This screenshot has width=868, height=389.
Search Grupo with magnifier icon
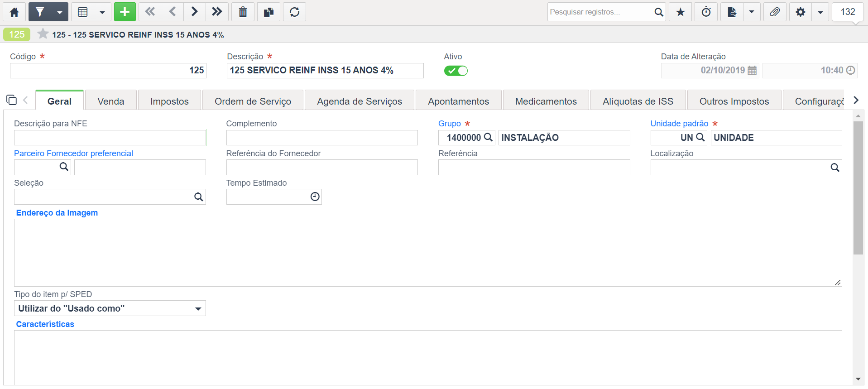click(488, 137)
